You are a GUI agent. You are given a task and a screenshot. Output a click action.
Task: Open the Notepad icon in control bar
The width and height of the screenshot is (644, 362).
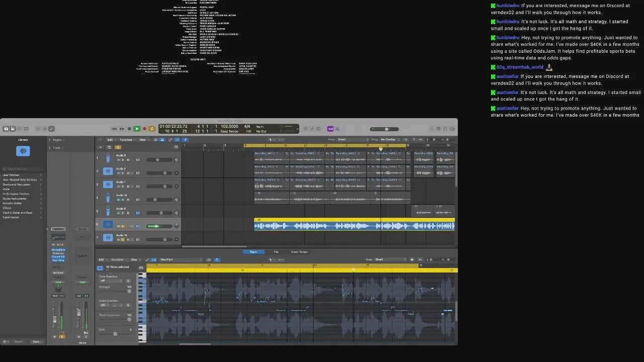(439, 129)
